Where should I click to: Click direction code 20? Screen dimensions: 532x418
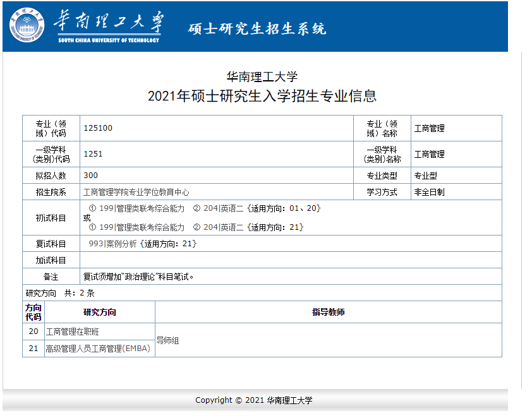[33, 331]
